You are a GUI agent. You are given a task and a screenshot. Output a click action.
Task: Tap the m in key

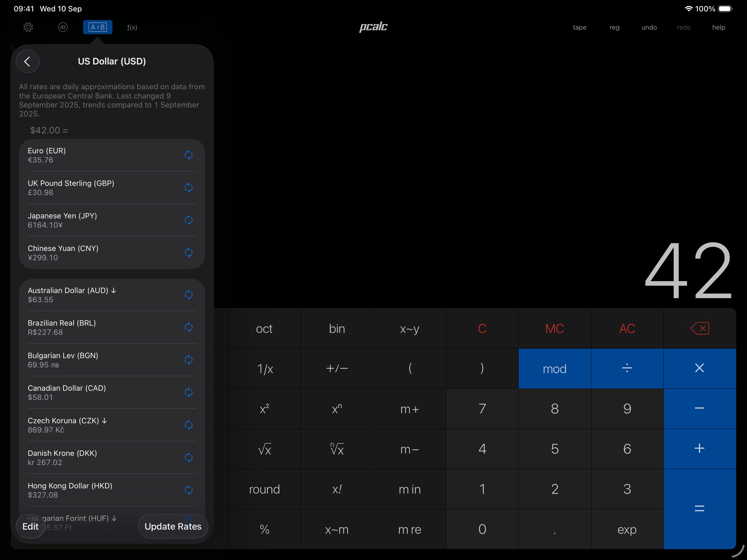410,489
